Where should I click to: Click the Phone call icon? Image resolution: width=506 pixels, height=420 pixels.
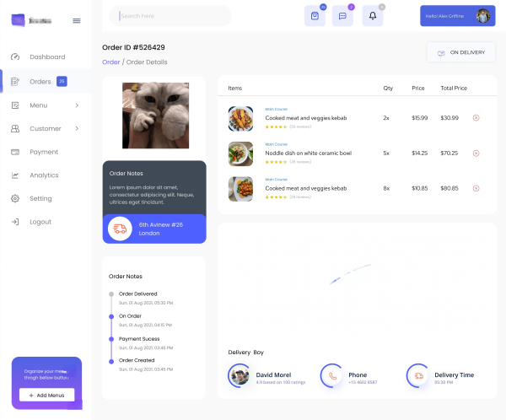tap(332, 375)
